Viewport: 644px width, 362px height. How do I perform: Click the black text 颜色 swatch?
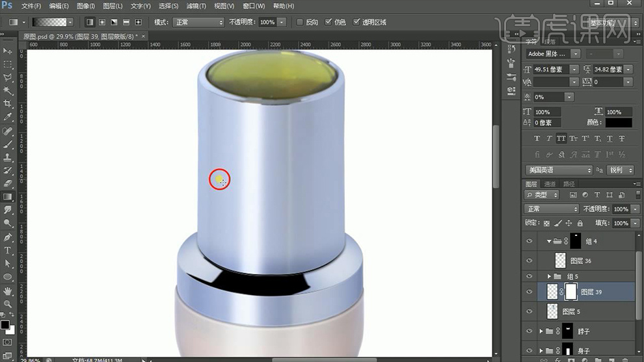619,122
